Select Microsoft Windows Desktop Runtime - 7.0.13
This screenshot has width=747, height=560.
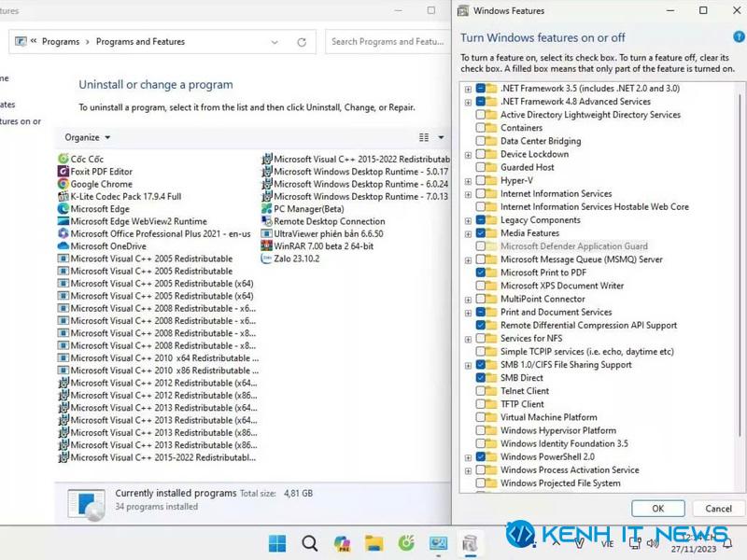tap(355, 196)
